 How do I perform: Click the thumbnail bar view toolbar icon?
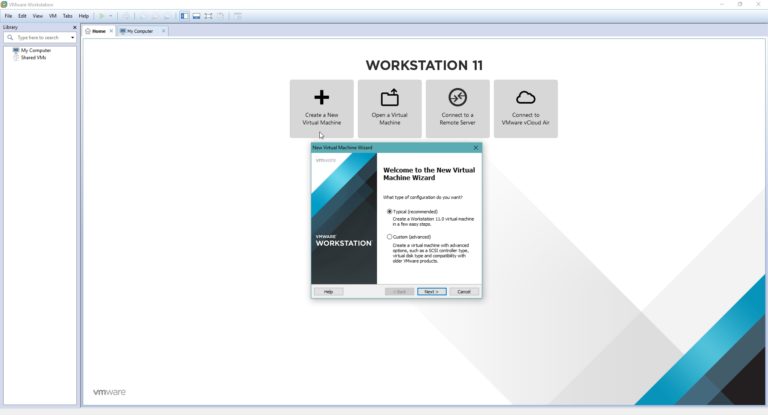(196, 16)
